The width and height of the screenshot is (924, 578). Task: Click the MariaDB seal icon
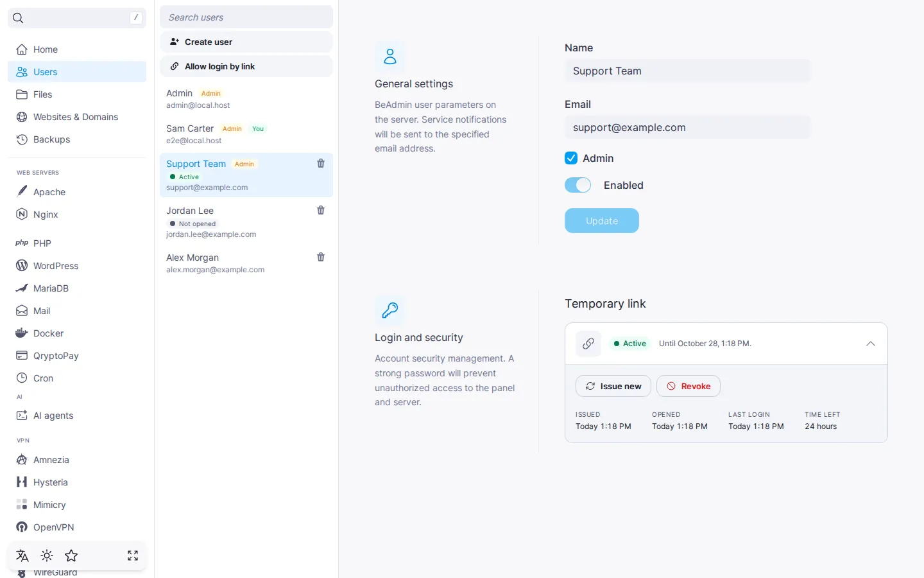(22, 288)
